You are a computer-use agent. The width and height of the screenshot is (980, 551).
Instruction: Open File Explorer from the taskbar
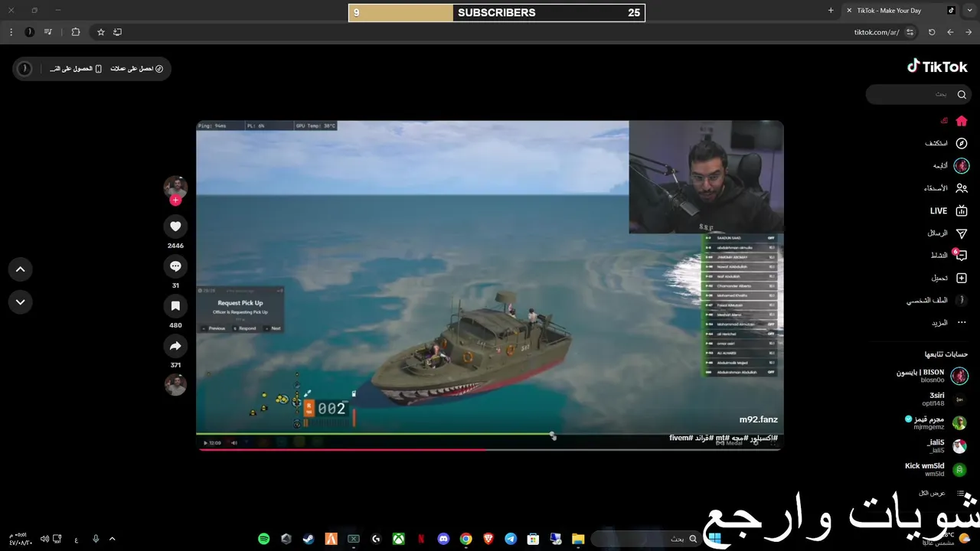pos(578,539)
